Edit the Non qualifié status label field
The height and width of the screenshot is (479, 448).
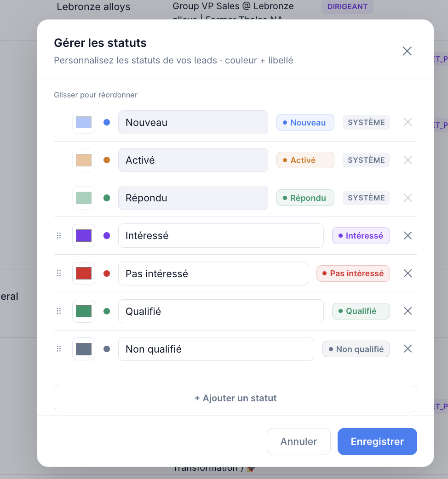[216, 349]
